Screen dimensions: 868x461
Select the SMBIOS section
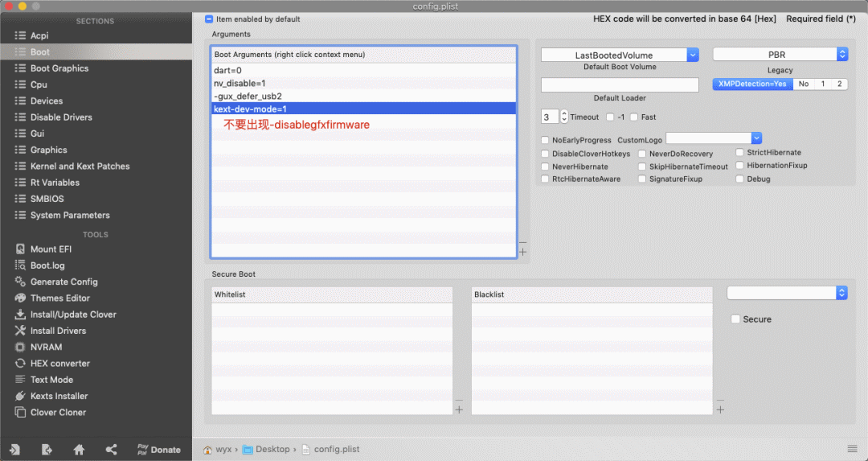pyautogui.click(x=96, y=199)
